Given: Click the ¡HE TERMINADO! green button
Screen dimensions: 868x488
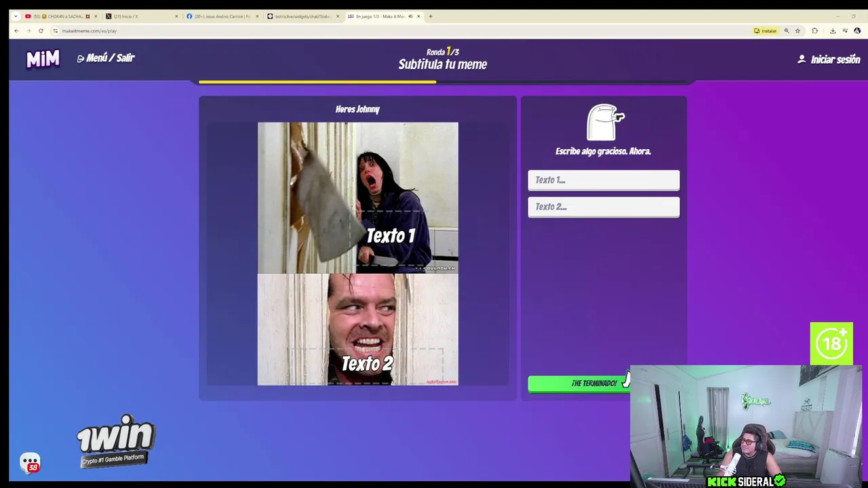Looking at the screenshot, I should coord(580,384).
